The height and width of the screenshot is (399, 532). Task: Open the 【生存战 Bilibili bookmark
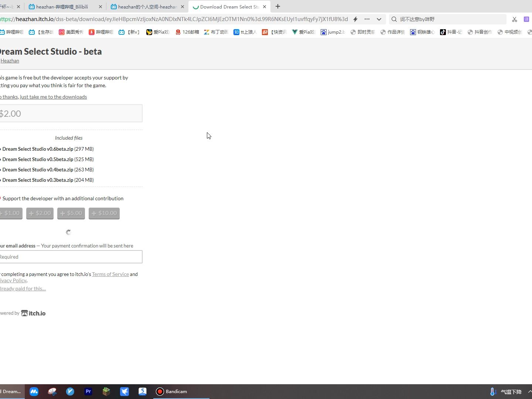tap(41, 32)
